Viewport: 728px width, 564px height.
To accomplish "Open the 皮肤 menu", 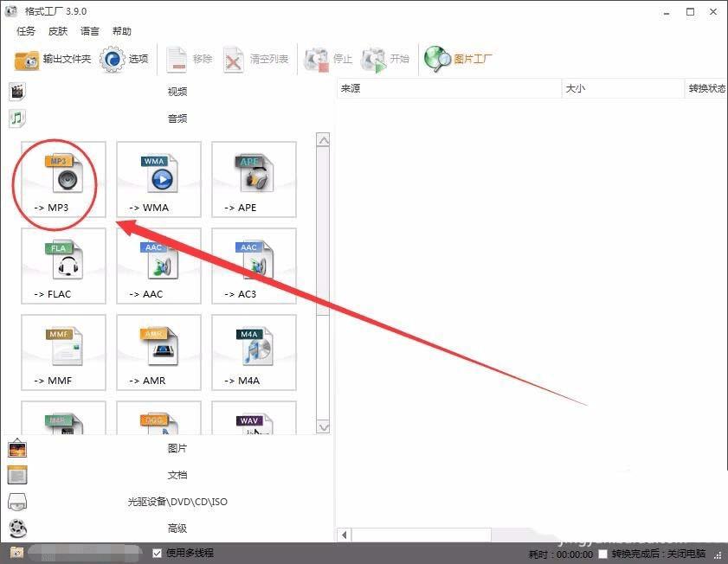I will coord(58,31).
